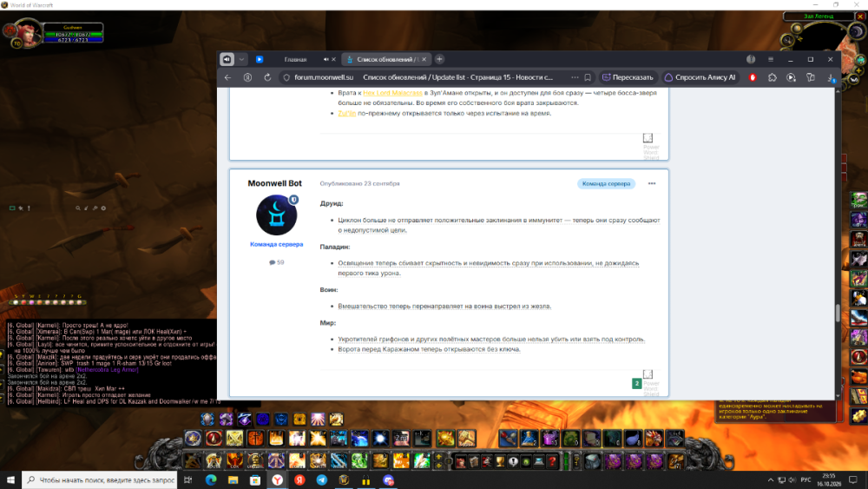This screenshot has width=868, height=489.
Task: Click the Пересказать button
Action: click(x=628, y=77)
